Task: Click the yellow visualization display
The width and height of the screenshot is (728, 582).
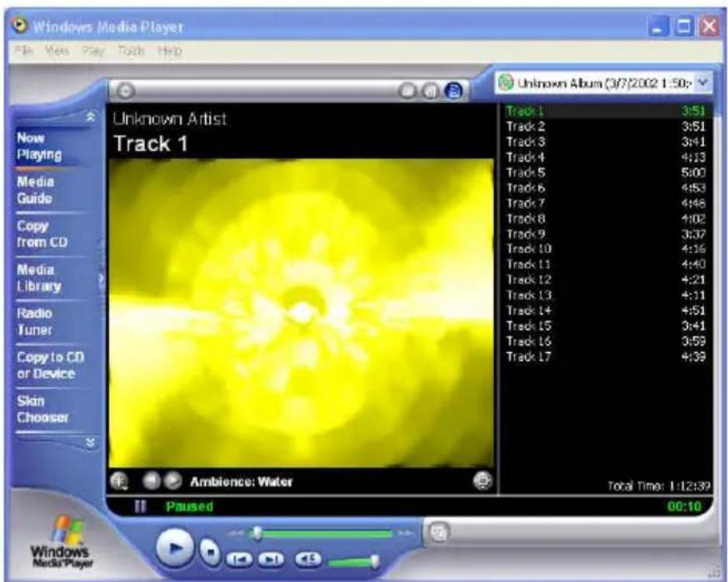Action: click(302, 314)
